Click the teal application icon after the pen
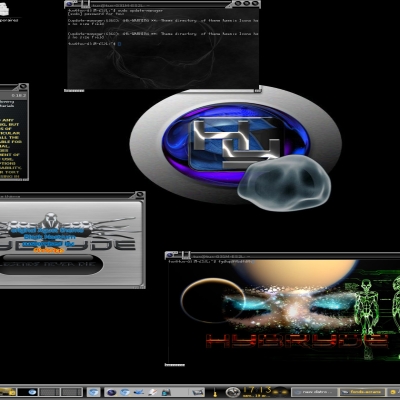Screen dimensions: 400x400 pos(166,392)
